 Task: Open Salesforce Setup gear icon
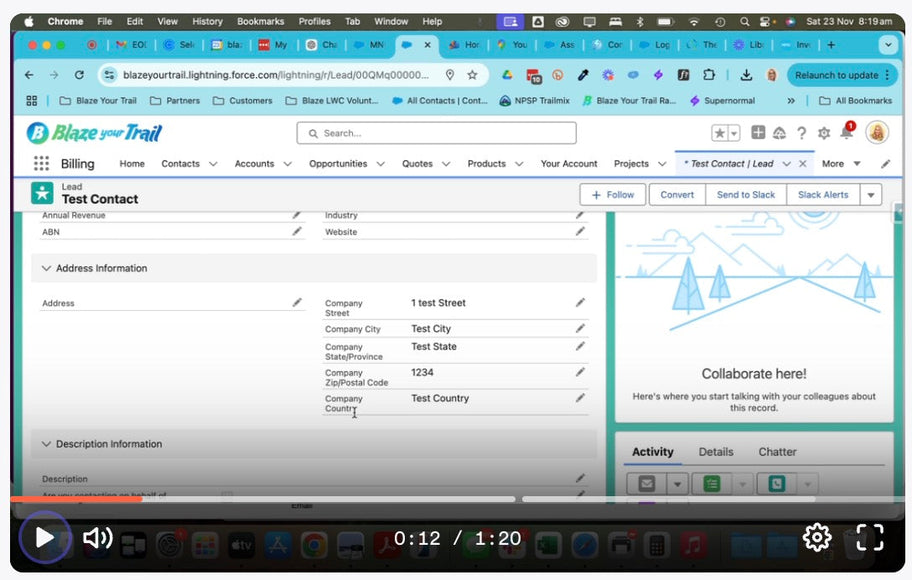pos(823,133)
